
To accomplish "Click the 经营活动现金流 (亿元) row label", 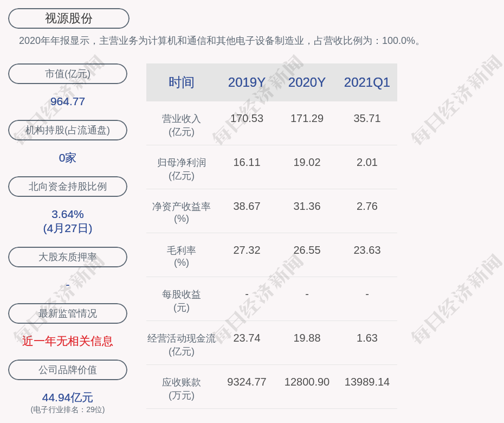I will (x=182, y=344).
